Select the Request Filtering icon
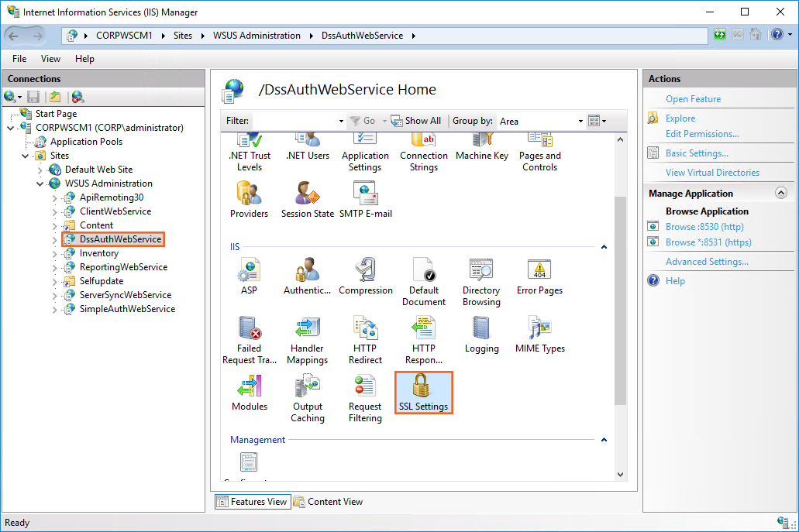Viewport: 799px width, 532px height. [365, 398]
